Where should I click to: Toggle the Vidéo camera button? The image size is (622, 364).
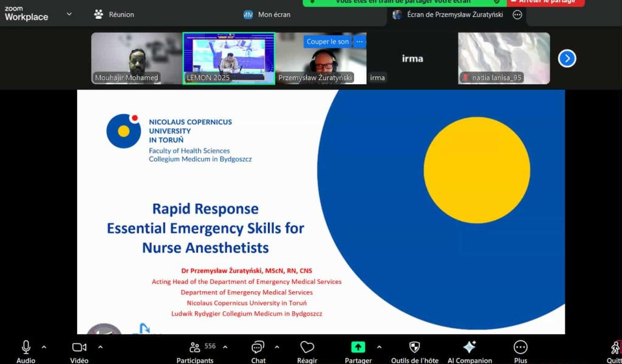pos(79,347)
